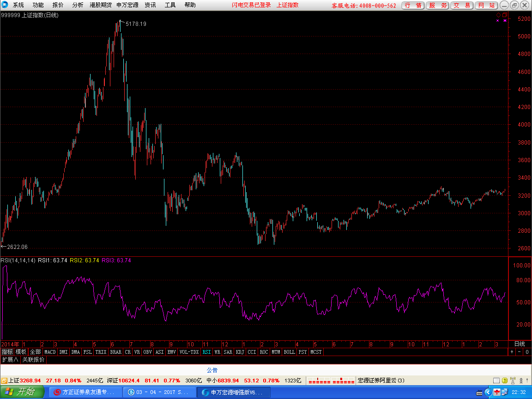Image resolution: width=532 pixels, height=399 pixels.
Task: Open the 报价 menu
Action: [x=58, y=5]
